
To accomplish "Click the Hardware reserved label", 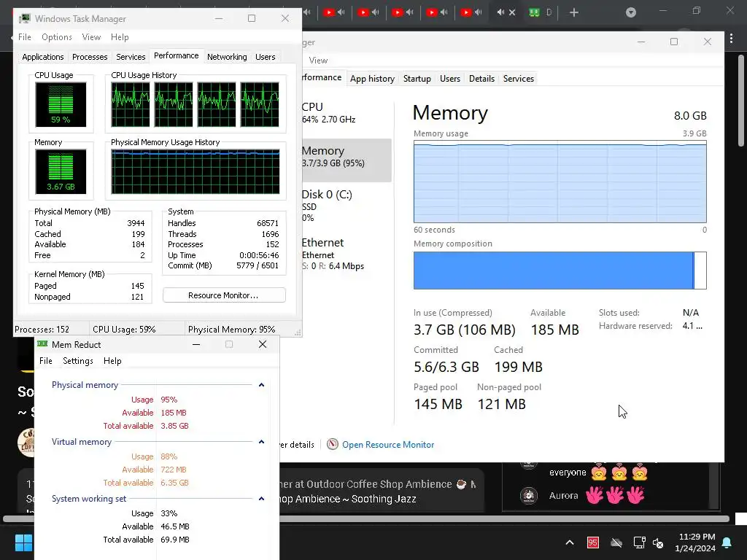I will coord(635,326).
